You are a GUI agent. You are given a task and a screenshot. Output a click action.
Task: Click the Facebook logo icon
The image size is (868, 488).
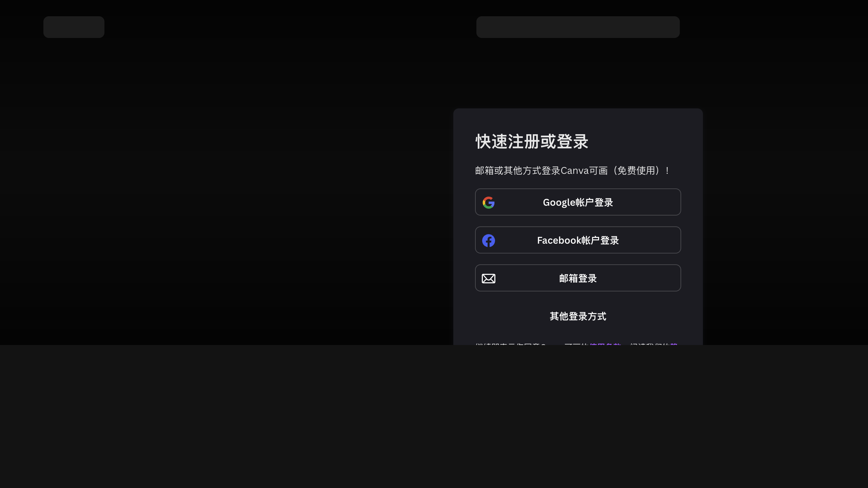(x=489, y=241)
